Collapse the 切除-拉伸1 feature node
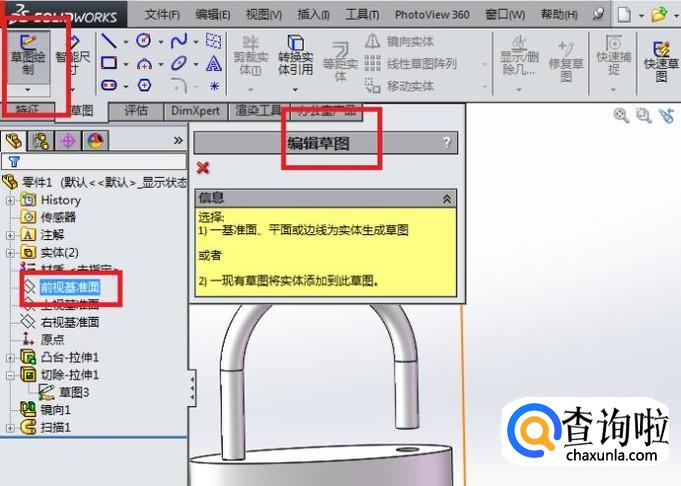 10,375
